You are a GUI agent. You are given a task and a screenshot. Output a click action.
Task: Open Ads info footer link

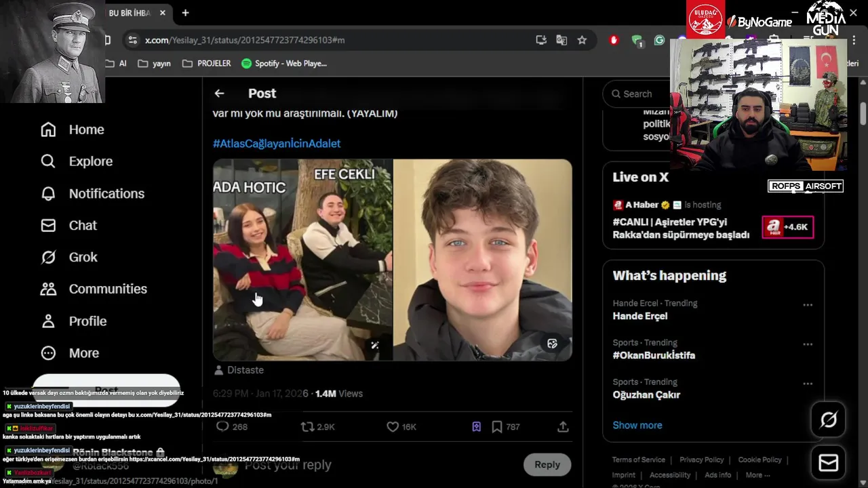tap(718, 475)
